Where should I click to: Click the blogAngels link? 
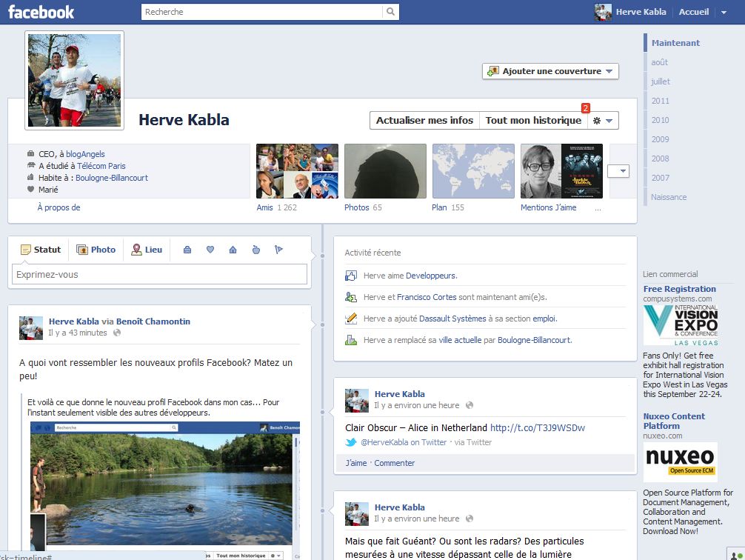click(85, 154)
